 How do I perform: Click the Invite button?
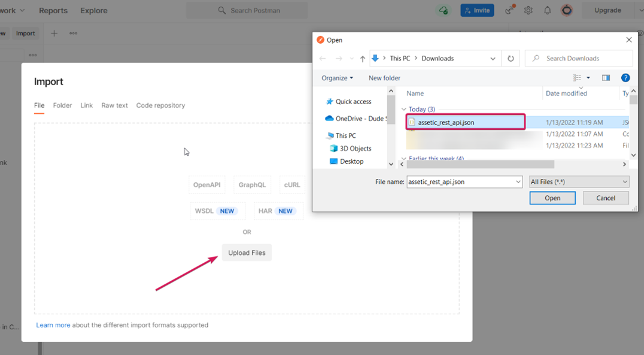pos(477,10)
